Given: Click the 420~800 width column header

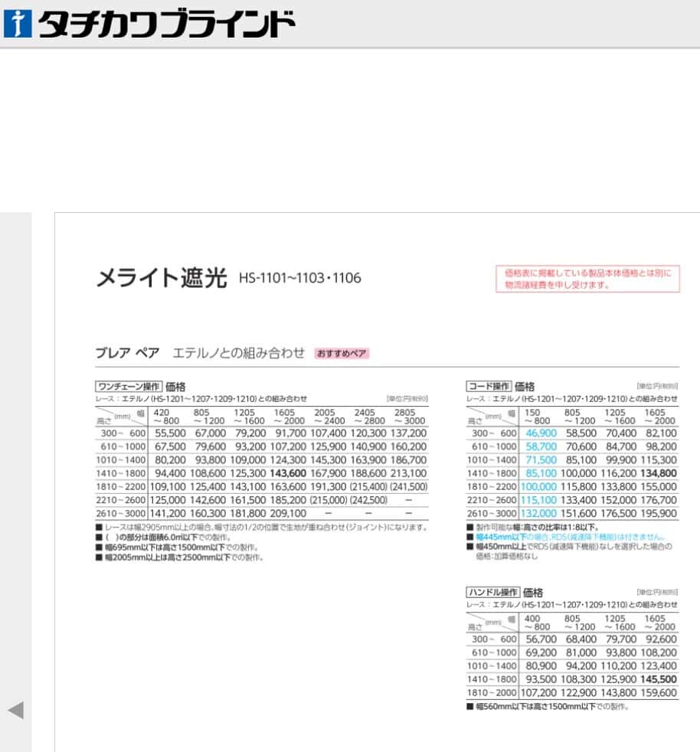Looking at the screenshot, I should 166,417.
